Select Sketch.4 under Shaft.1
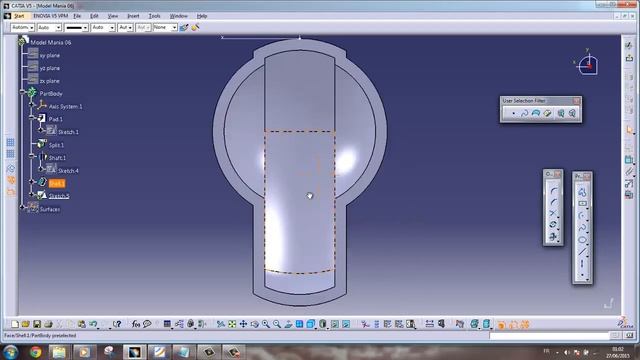 coord(68,171)
